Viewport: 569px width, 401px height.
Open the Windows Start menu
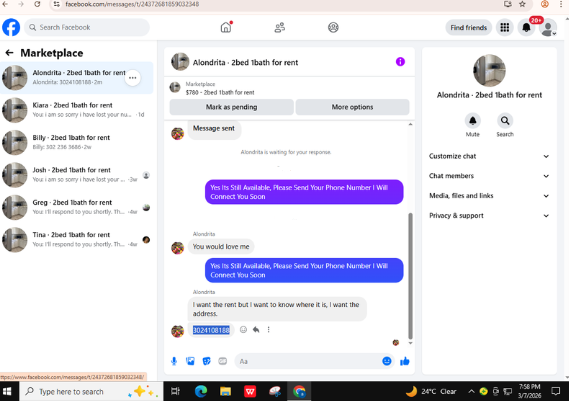coord(7,391)
